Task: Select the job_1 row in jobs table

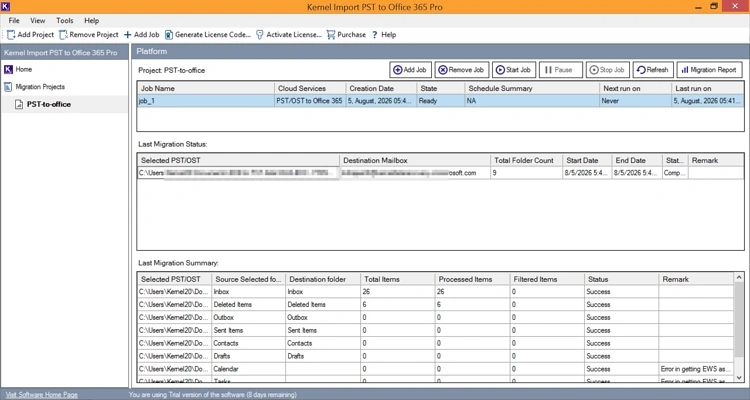Action: pyautogui.click(x=440, y=101)
